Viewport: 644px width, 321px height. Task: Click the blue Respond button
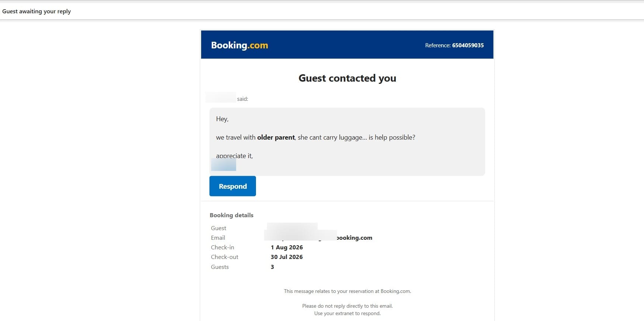point(232,186)
